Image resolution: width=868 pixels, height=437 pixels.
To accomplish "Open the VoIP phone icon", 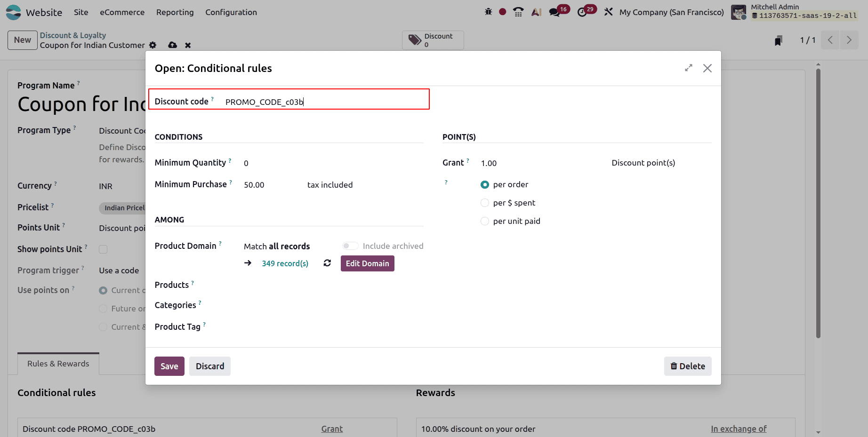I will point(518,12).
